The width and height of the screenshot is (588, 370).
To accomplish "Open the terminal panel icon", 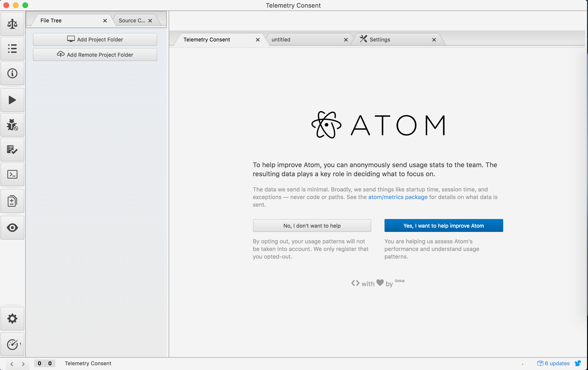I will point(12,175).
